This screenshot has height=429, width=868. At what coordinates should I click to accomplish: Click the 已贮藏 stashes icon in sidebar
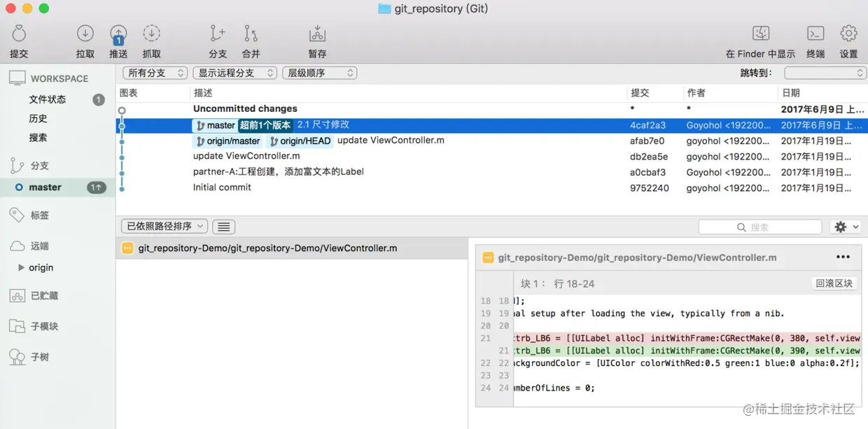pos(17,296)
